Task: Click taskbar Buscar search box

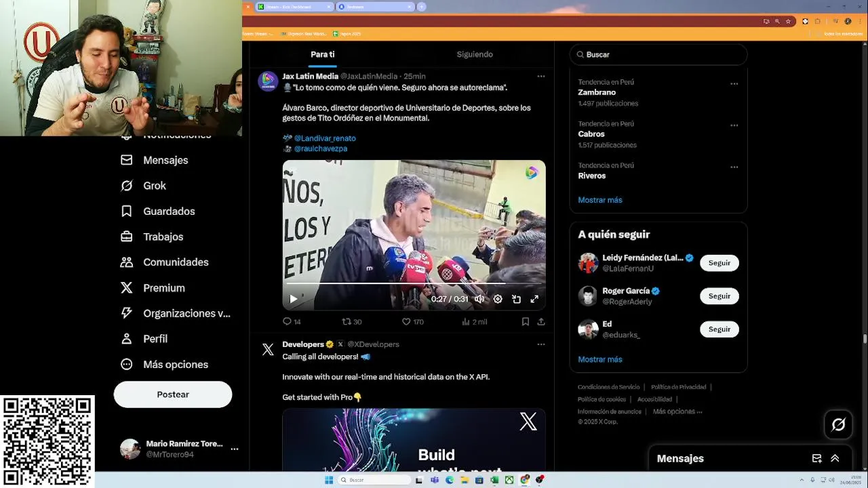Action: pyautogui.click(x=374, y=480)
